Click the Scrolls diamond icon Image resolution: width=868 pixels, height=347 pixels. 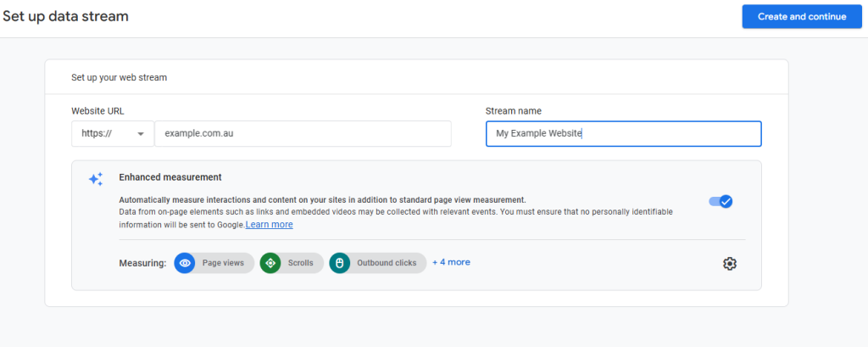coord(270,263)
